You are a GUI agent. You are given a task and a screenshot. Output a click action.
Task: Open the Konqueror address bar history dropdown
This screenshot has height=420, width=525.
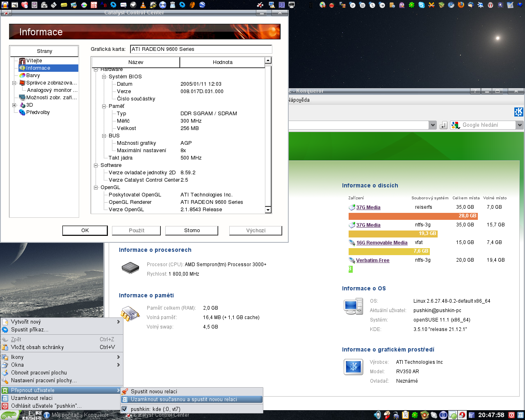tap(432, 125)
